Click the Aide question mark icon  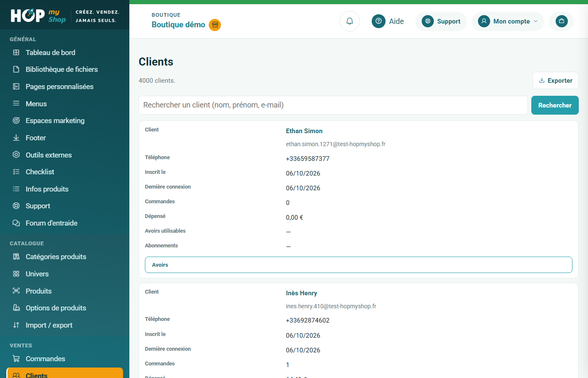coord(378,21)
